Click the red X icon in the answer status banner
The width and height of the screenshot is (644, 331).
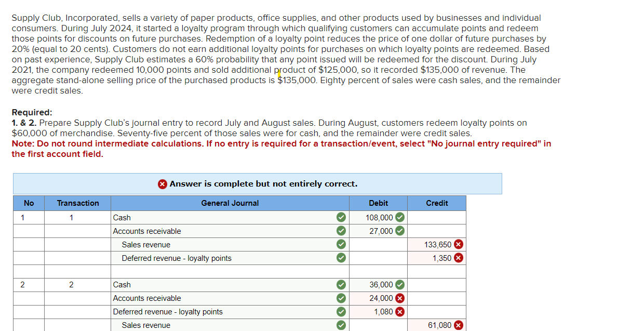click(x=163, y=184)
